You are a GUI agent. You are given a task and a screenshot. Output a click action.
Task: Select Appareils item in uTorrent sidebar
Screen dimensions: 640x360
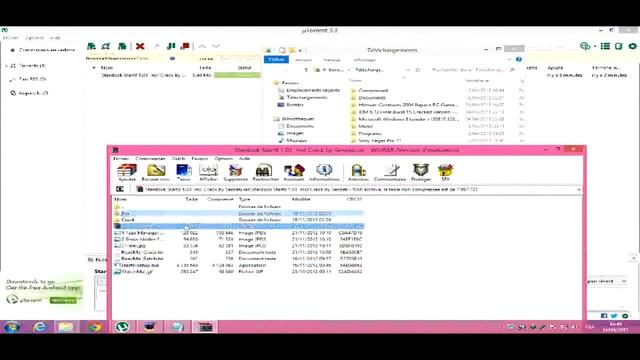click(x=33, y=93)
